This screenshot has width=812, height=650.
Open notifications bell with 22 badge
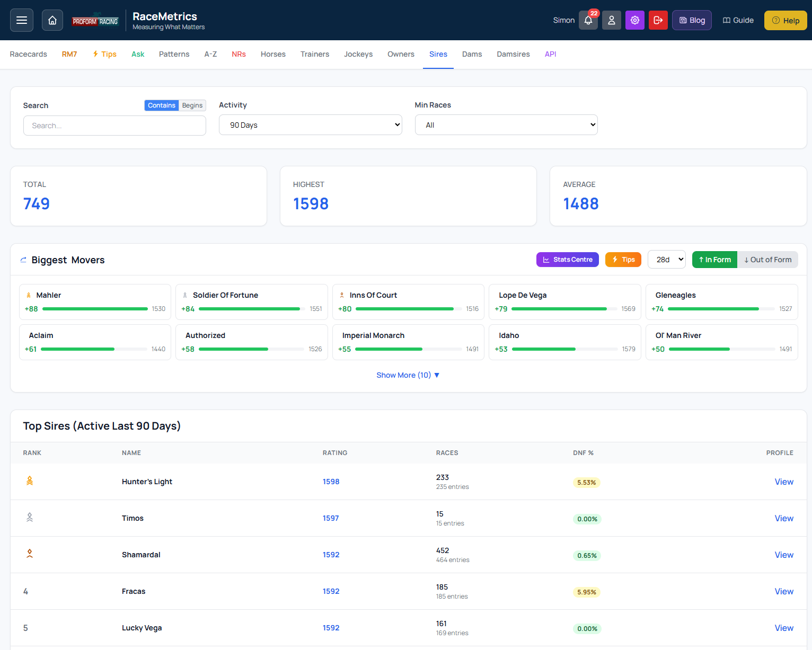coord(588,20)
